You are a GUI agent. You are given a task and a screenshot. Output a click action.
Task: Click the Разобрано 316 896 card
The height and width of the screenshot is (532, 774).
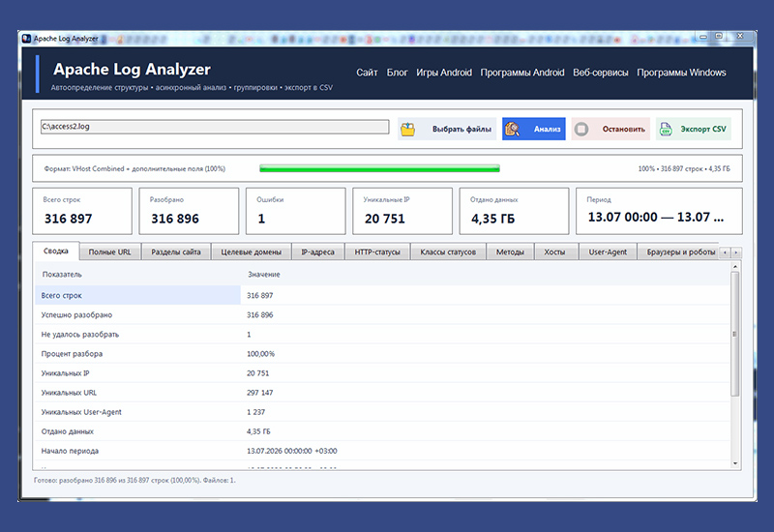189,211
